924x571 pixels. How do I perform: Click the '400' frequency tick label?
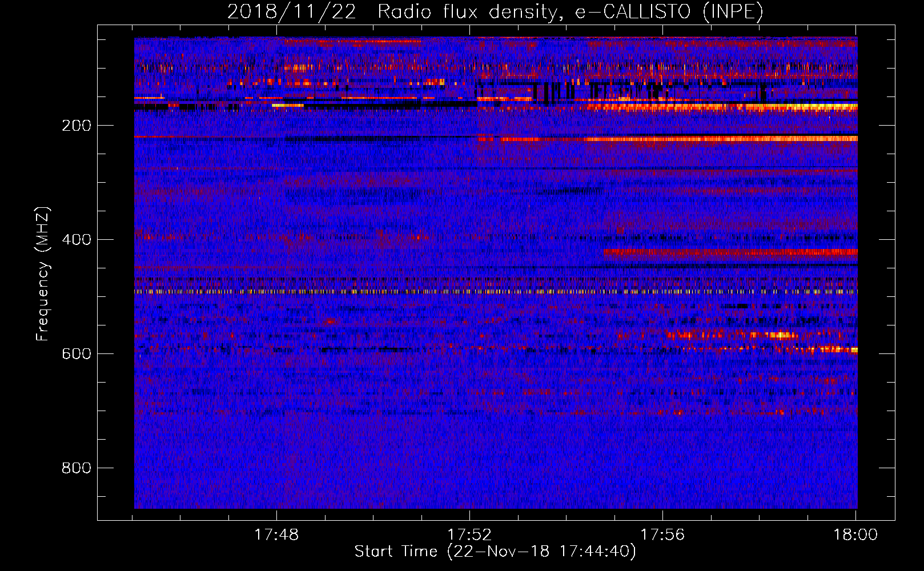pyautogui.click(x=77, y=240)
